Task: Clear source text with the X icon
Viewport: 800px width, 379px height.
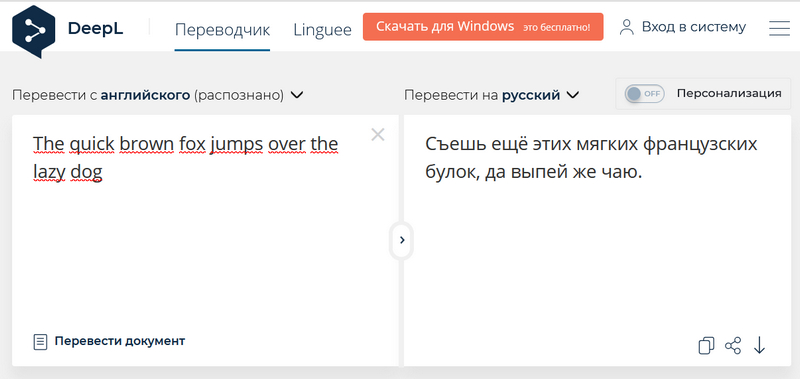Action: pos(378,135)
